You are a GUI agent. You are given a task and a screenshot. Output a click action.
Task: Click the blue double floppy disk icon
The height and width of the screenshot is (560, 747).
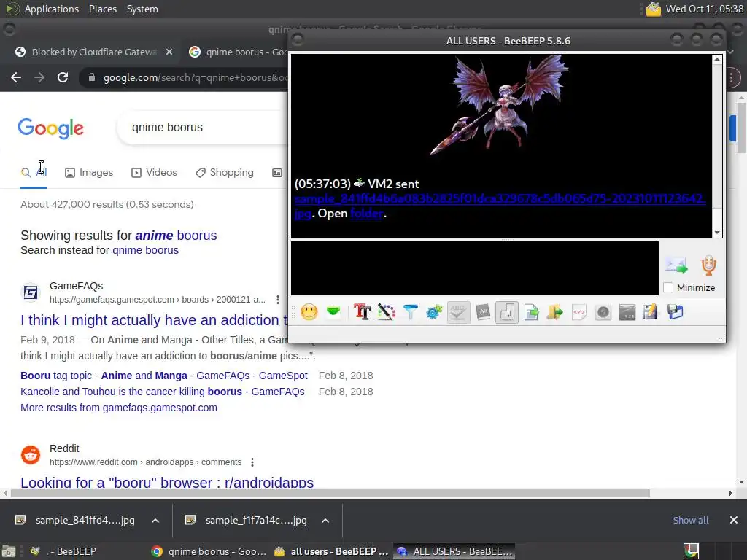tap(675, 312)
